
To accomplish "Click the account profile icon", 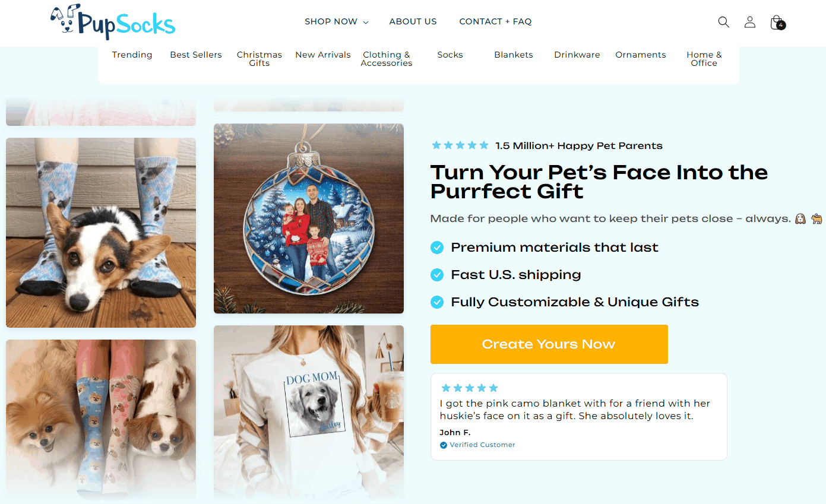I will tap(750, 22).
